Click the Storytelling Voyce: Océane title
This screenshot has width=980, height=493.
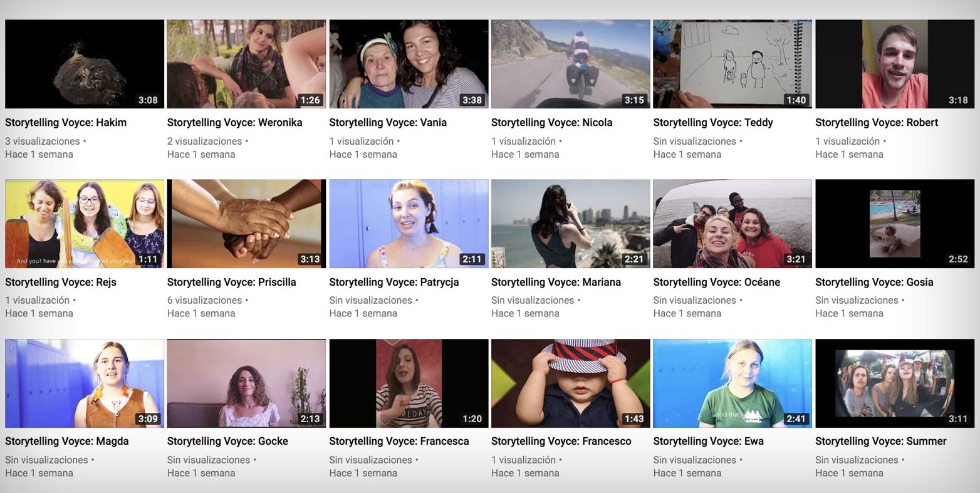tap(716, 282)
